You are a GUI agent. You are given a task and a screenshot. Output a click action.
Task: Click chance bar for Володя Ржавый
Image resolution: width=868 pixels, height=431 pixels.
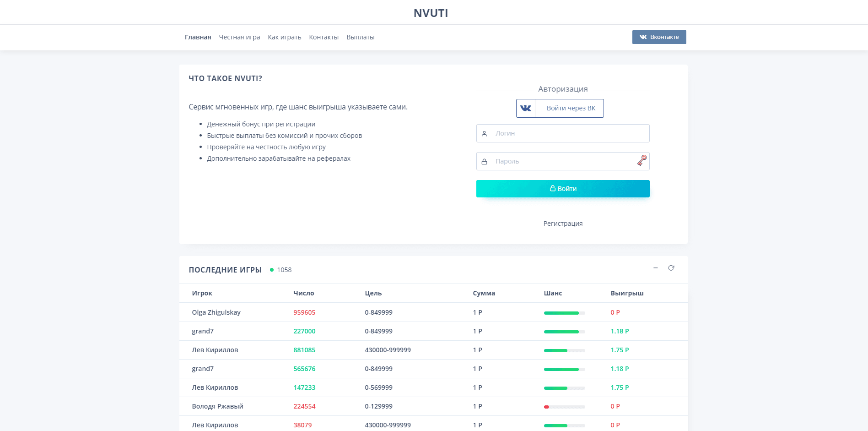(564, 407)
